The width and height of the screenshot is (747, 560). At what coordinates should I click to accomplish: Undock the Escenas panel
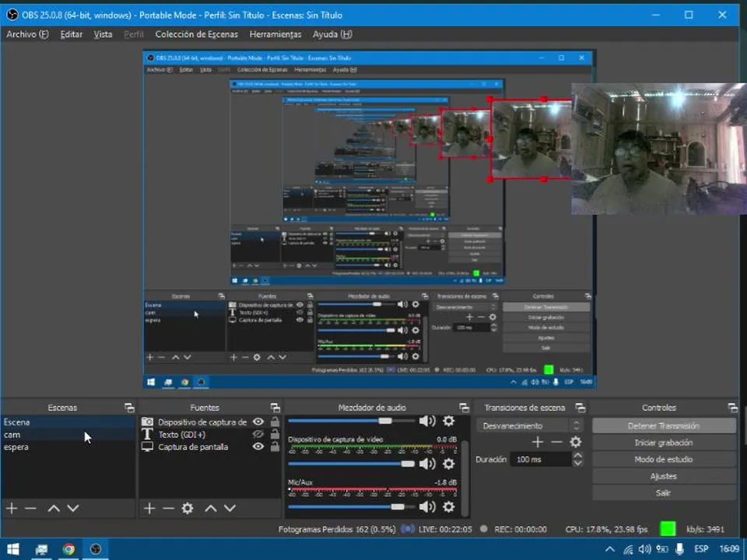tap(129, 408)
